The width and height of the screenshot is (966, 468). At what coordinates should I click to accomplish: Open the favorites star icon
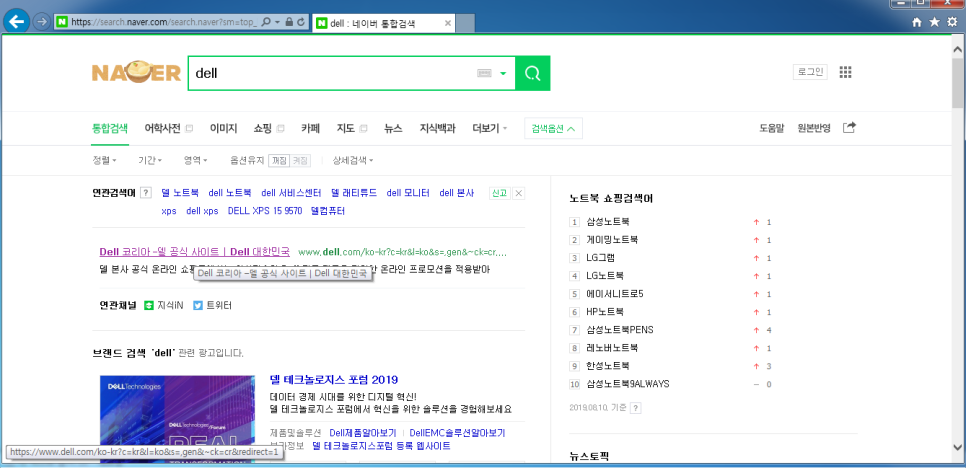(x=935, y=22)
